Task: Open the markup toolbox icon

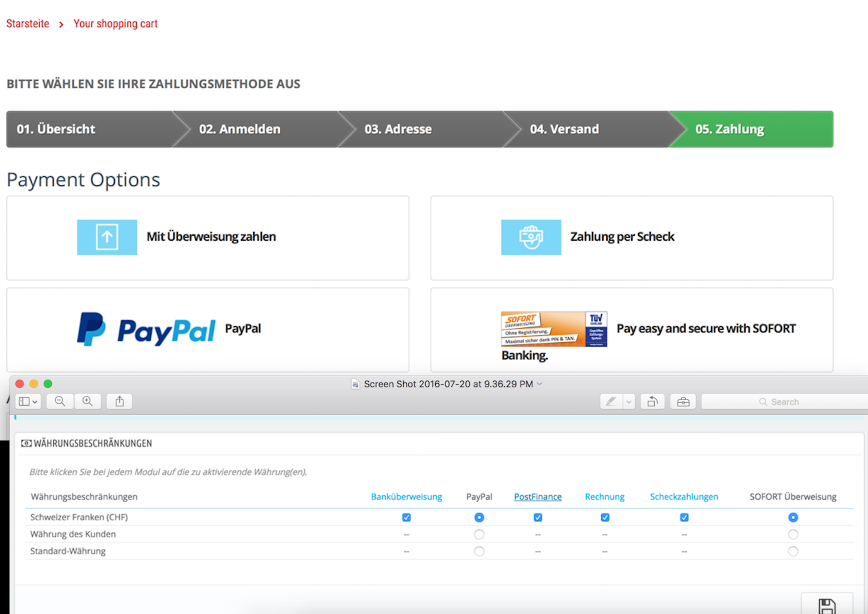Action: [683, 402]
